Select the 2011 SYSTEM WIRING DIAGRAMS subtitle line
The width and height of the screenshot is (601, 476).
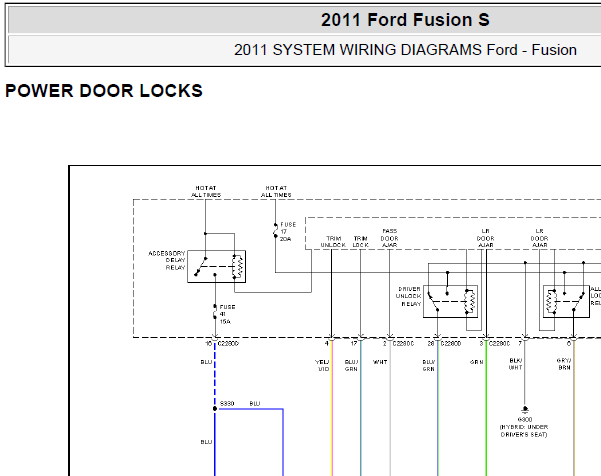coord(405,50)
